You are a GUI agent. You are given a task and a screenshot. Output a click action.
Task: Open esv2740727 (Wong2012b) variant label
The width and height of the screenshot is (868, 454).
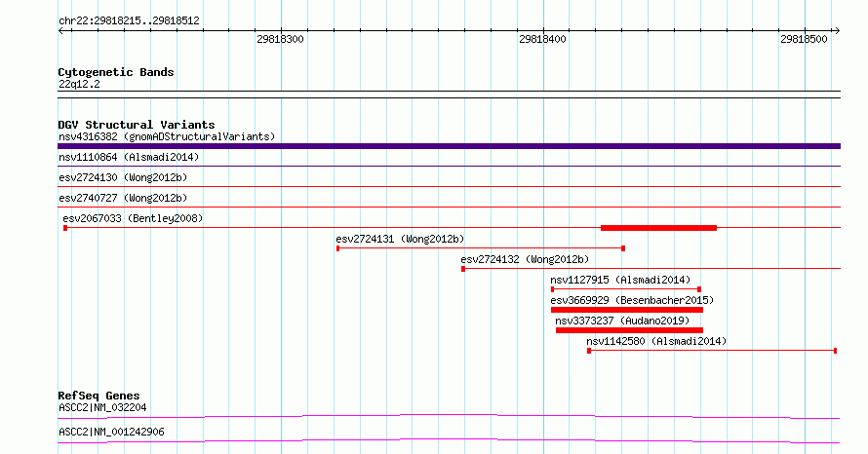pos(123,198)
